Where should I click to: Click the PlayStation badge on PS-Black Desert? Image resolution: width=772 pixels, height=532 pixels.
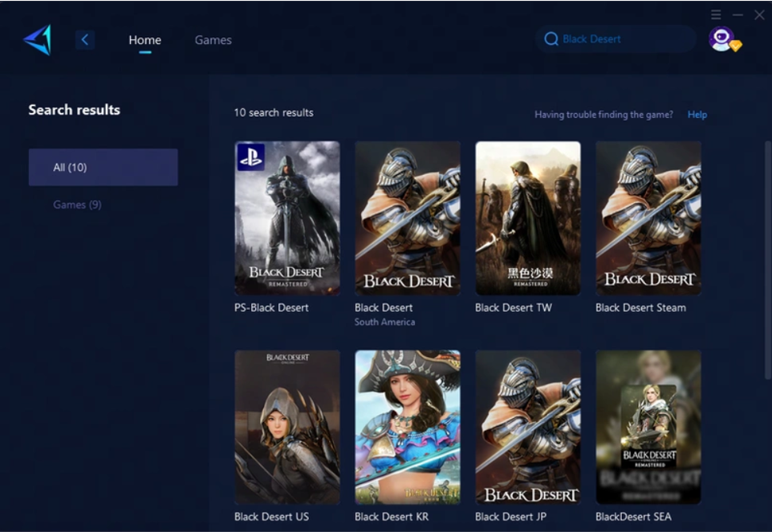coord(251,157)
